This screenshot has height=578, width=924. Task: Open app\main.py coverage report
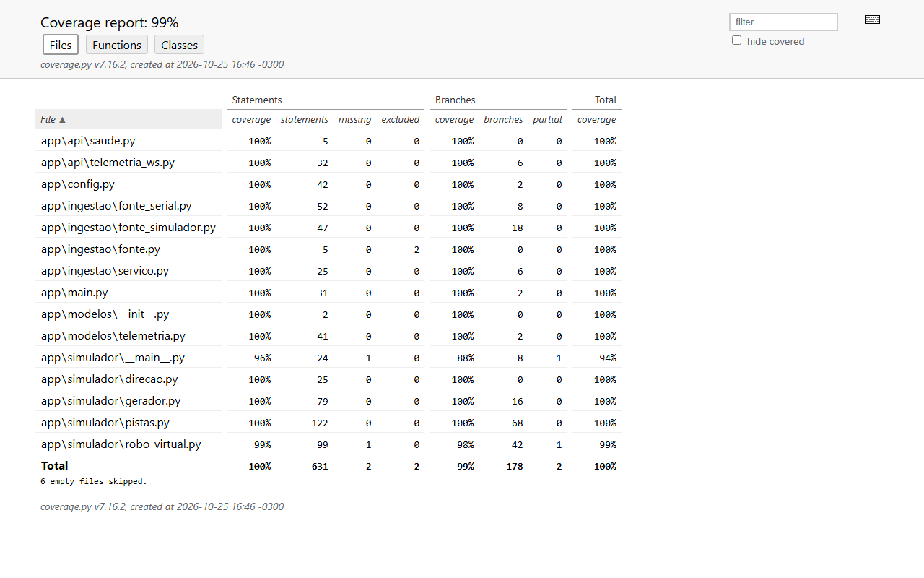tap(74, 293)
